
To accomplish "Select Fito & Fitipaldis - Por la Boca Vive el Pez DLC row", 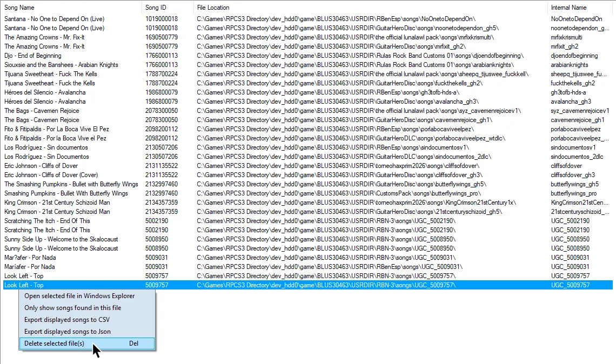I will pos(308,138).
